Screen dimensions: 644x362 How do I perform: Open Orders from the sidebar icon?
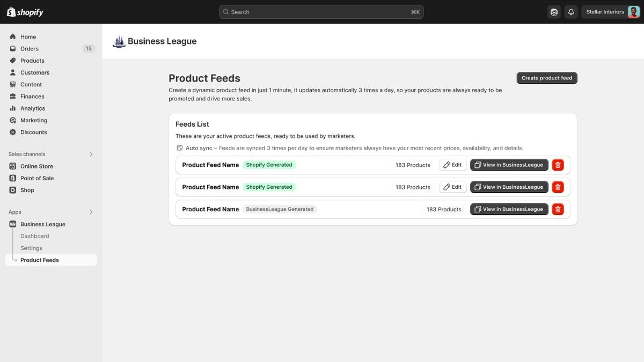(x=12, y=48)
